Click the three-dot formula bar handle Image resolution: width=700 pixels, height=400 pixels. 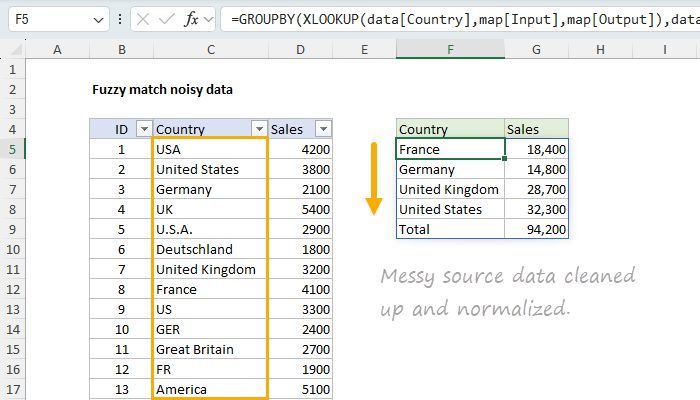[x=120, y=19]
